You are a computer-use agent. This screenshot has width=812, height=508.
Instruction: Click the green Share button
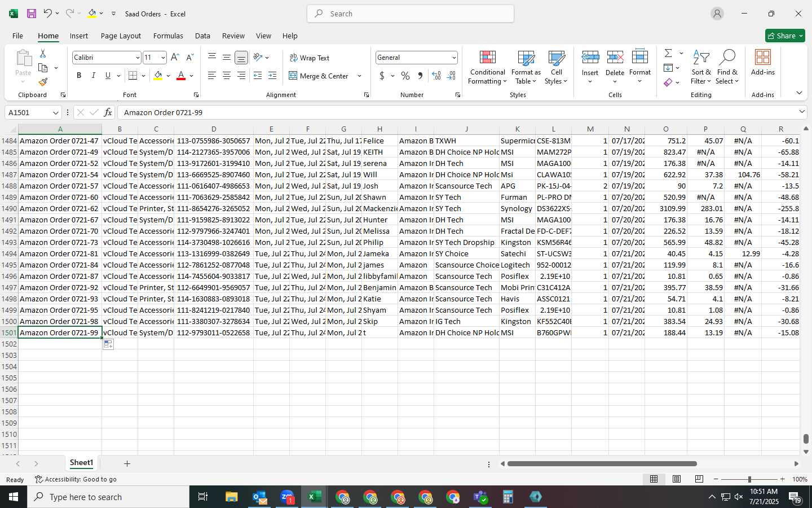point(785,36)
